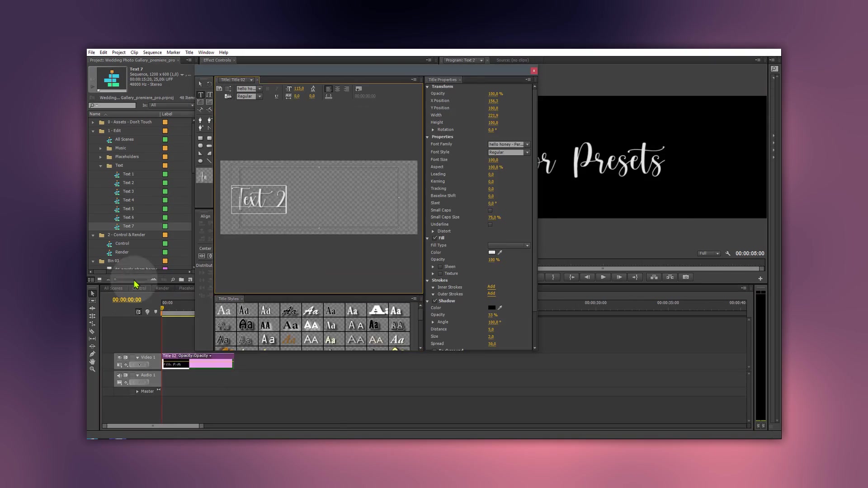Viewport: 868px width, 488px height.
Task: Align title text to the left
Action: (x=329, y=89)
